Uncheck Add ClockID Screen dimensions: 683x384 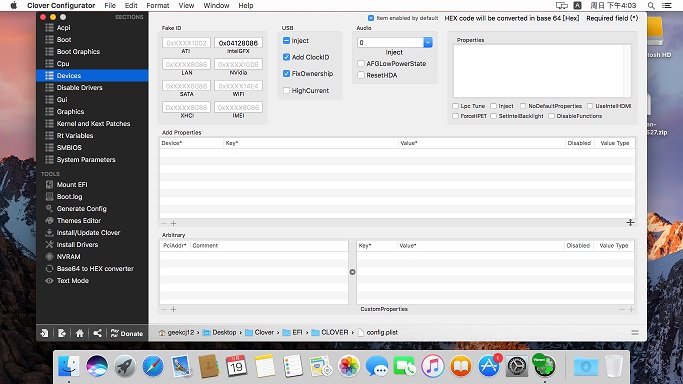click(286, 57)
